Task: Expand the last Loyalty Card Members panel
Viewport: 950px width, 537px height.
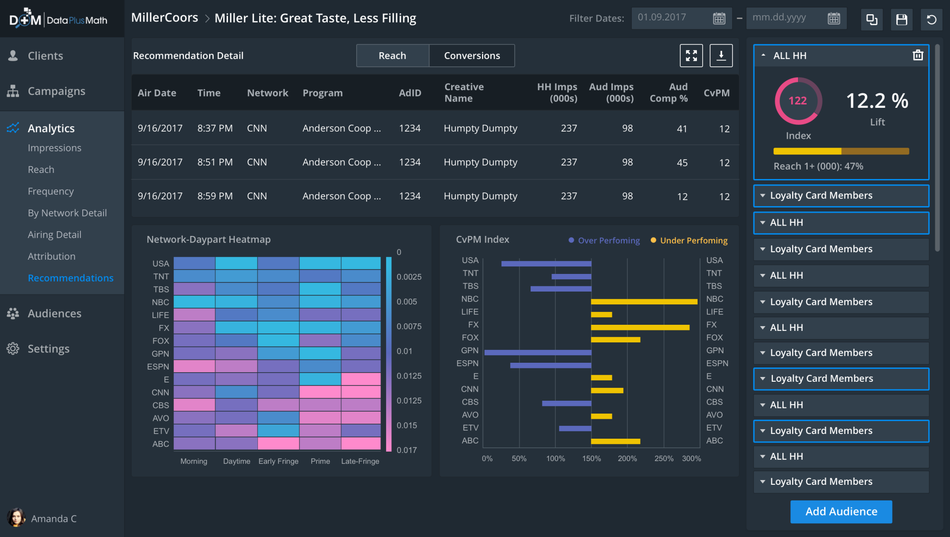Action: coord(840,482)
